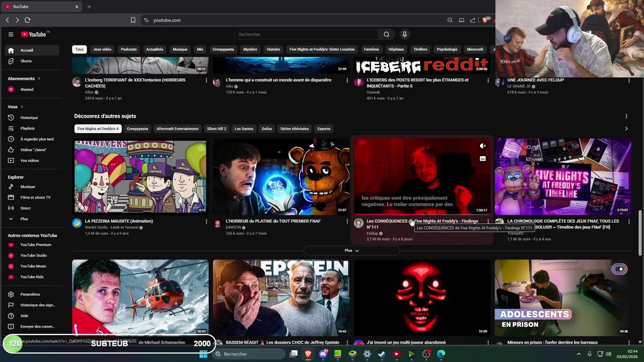Screen dimensions: 644x362
Task: Show next topics with right chevron
Action: pos(626,129)
